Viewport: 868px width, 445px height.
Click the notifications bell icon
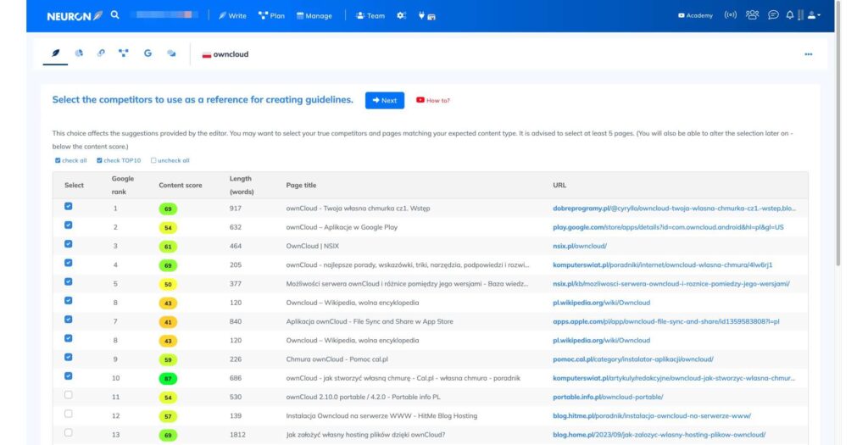click(790, 15)
